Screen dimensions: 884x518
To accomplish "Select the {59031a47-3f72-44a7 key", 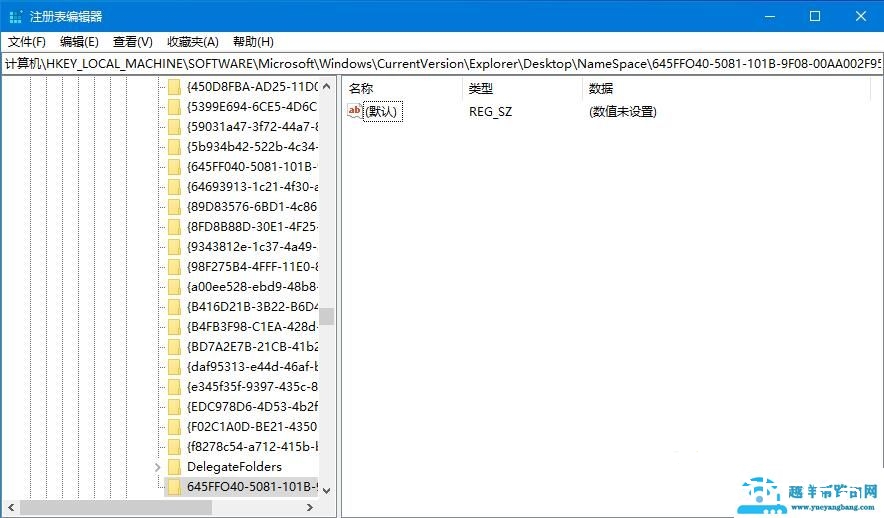I will pyautogui.click(x=252, y=127).
